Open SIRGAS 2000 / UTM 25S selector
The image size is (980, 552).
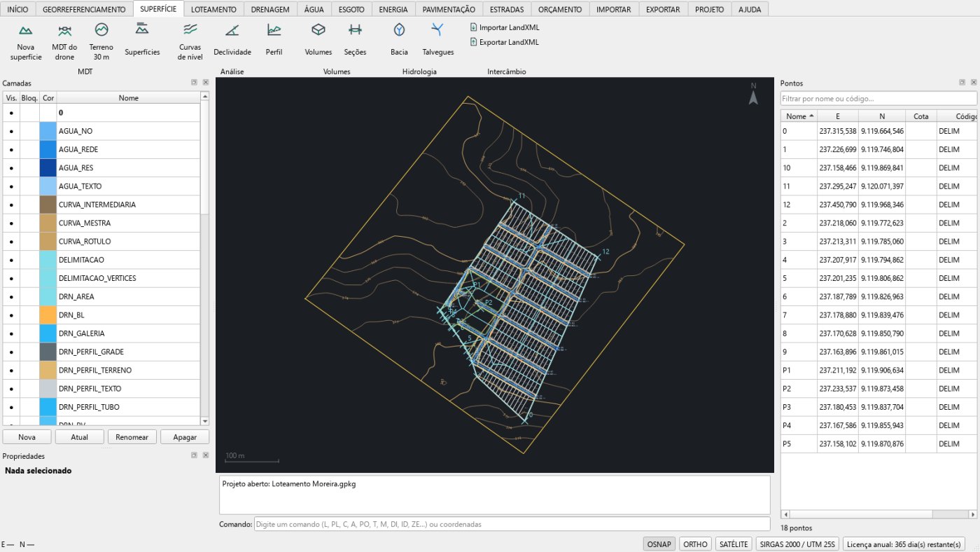pyautogui.click(x=797, y=544)
